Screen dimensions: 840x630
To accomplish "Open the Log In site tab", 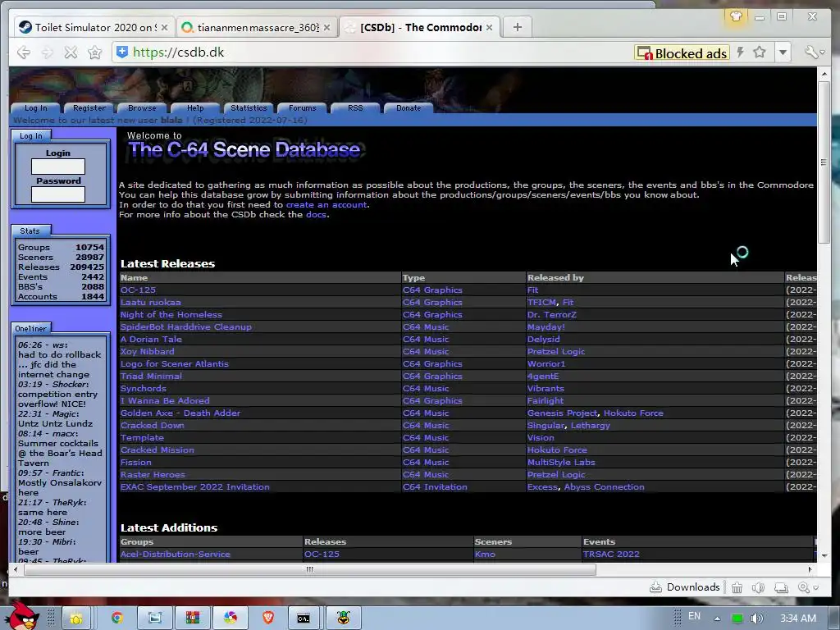I will [x=36, y=108].
